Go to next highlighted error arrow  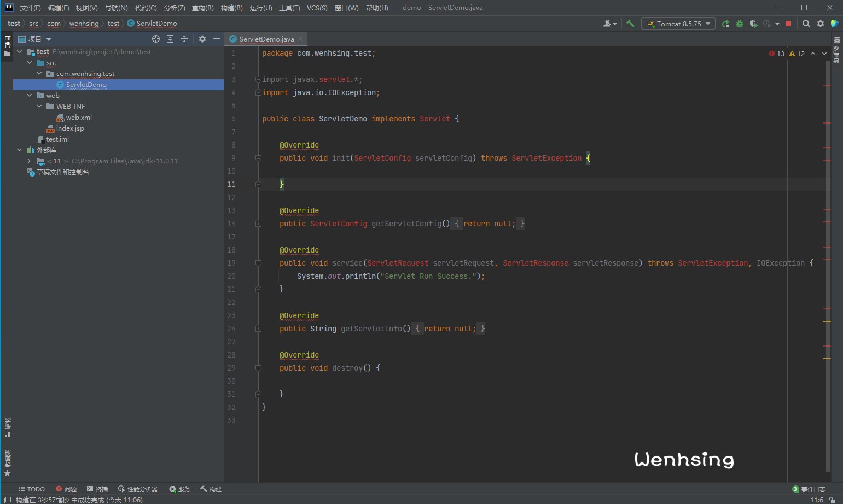point(824,54)
